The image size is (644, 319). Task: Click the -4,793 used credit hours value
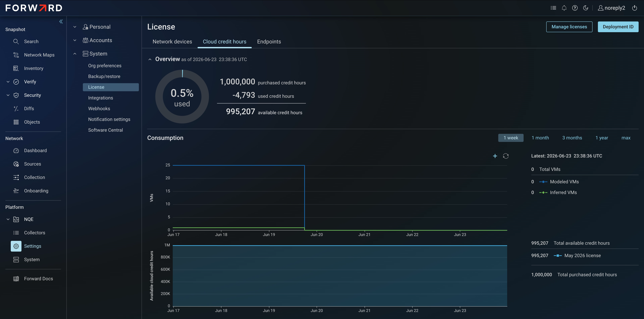point(244,95)
